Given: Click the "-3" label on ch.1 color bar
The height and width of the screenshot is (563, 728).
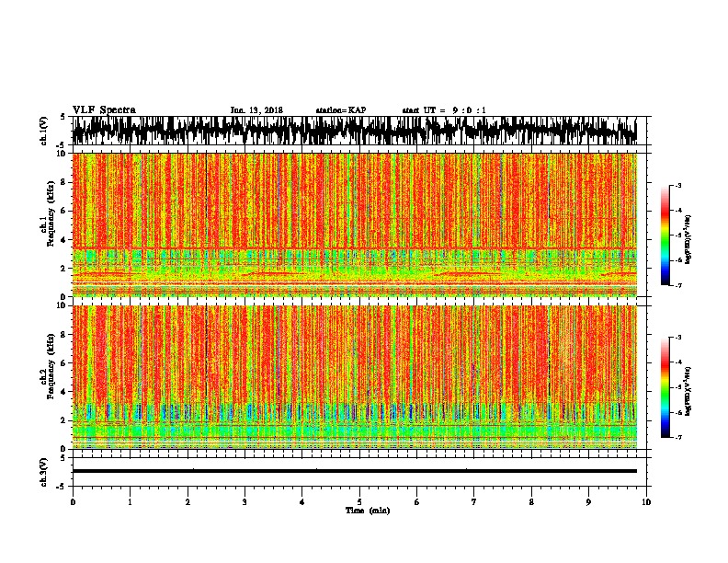Looking at the screenshot, I should (678, 185).
